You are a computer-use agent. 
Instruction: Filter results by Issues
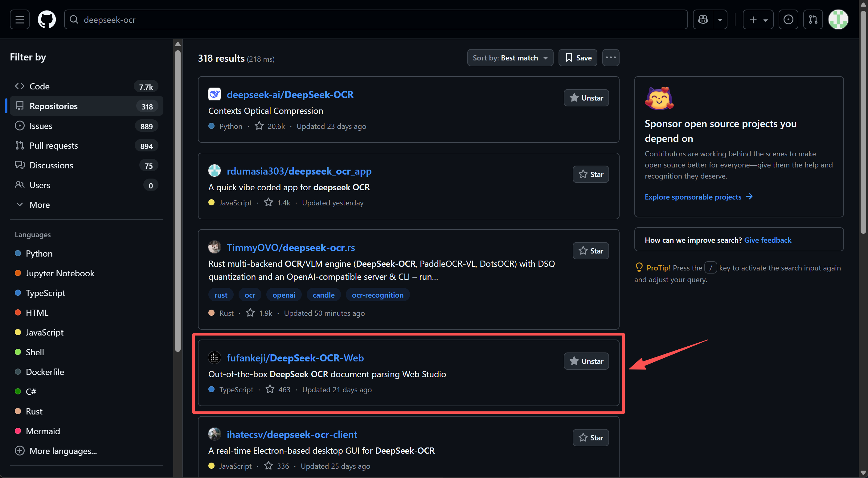point(87,126)
